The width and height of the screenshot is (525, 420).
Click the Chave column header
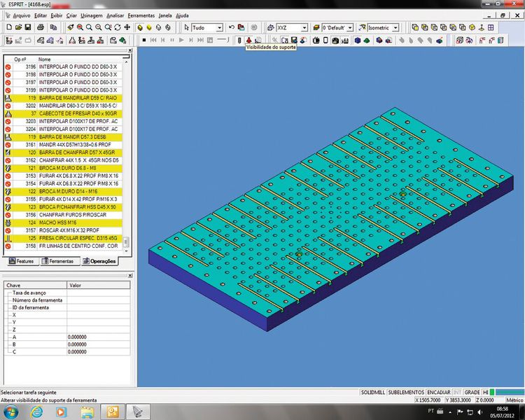click(35, 285)
